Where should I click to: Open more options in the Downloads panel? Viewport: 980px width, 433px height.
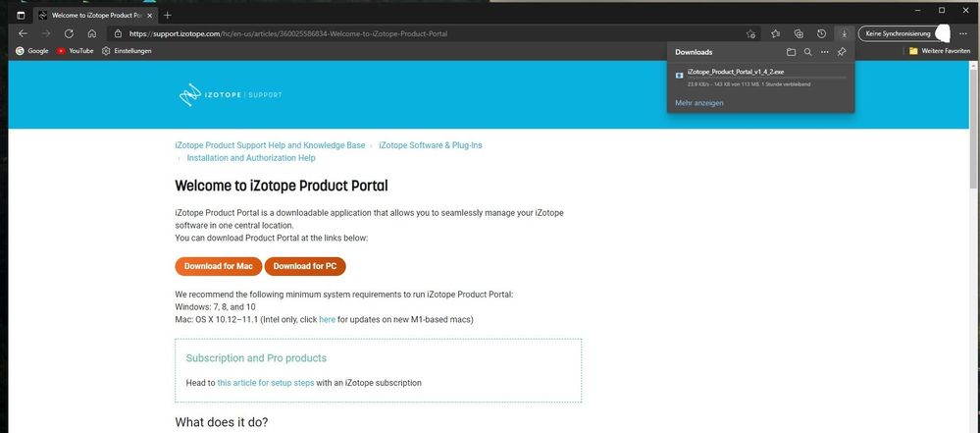pyautogui.click(x=824, y=52)
